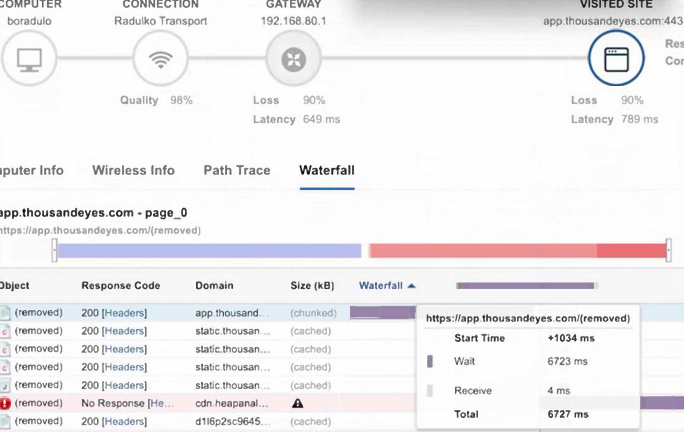Click the Quality 98% value
684x432 pixels.
click(181, 100)
